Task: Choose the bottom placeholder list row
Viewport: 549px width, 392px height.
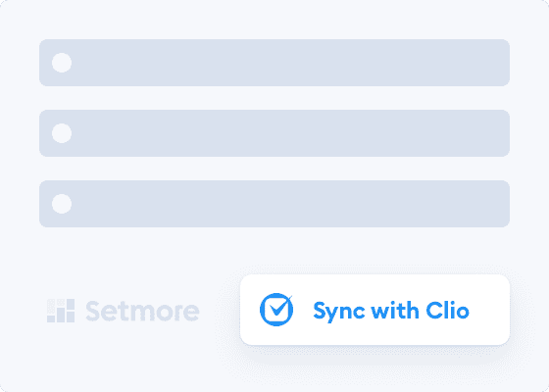Action: pos(274,204)
